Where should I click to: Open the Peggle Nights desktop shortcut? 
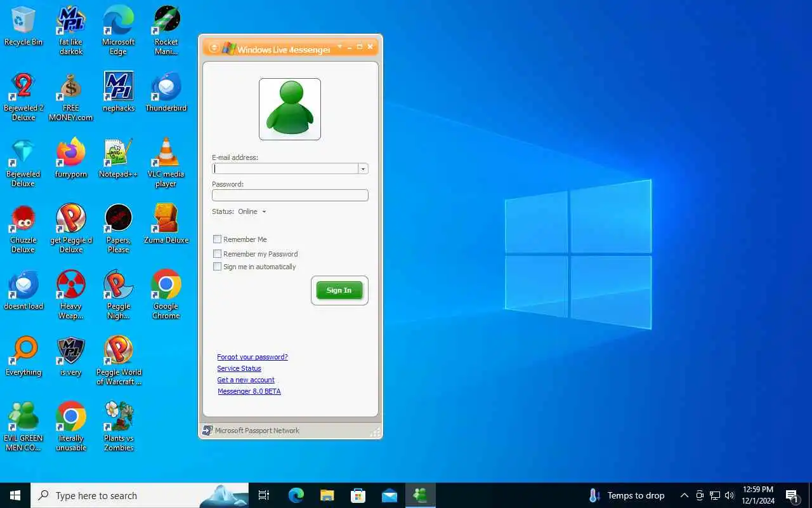119,295
